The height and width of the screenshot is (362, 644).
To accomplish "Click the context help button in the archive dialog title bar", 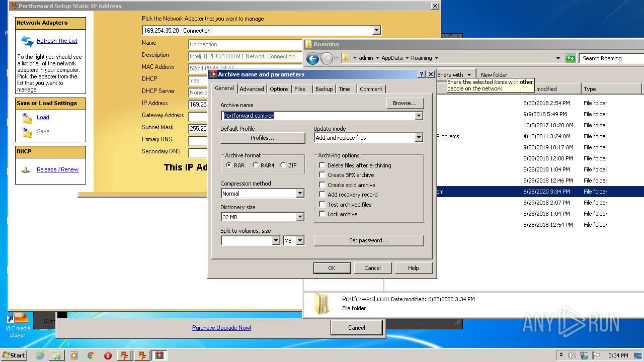I will 422,74.
